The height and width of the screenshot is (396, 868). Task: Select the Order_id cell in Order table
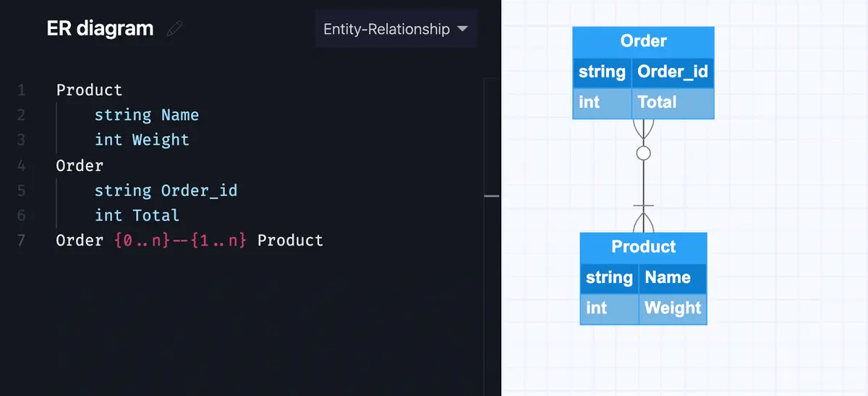click(x=673, y=72)
